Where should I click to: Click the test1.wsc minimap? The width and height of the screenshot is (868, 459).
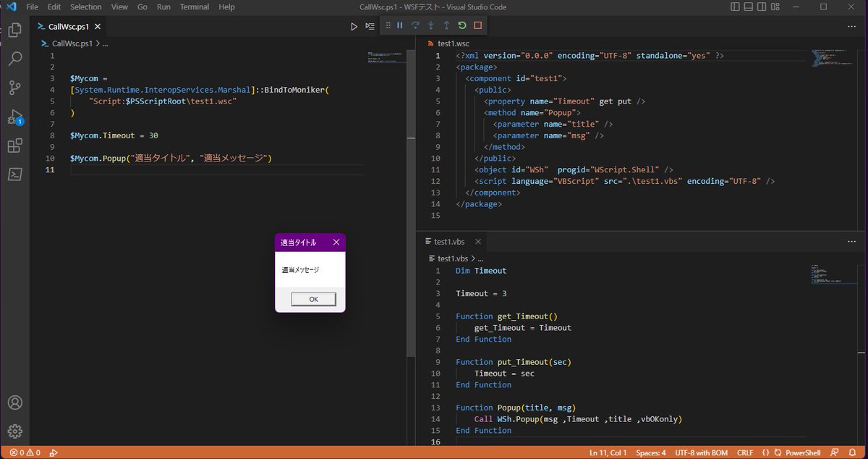click(833, 59)
